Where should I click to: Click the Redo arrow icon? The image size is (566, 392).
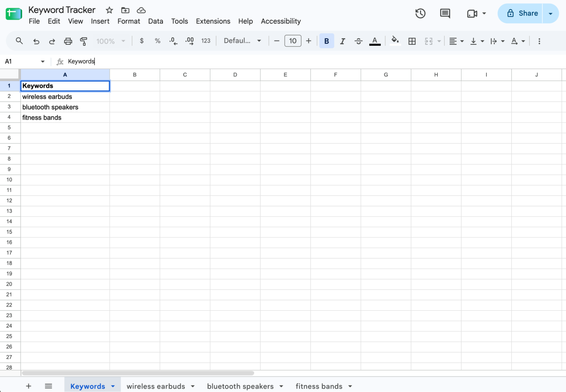point(52,41)
